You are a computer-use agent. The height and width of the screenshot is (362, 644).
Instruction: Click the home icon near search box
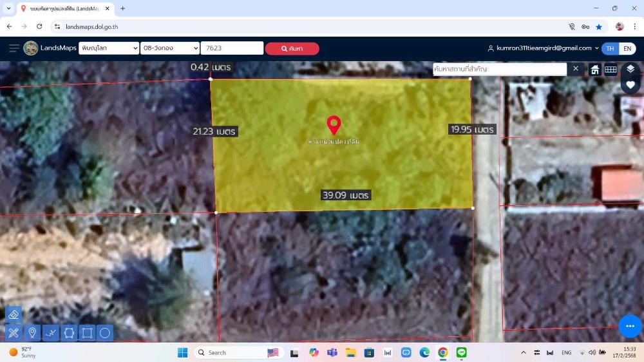595,70
